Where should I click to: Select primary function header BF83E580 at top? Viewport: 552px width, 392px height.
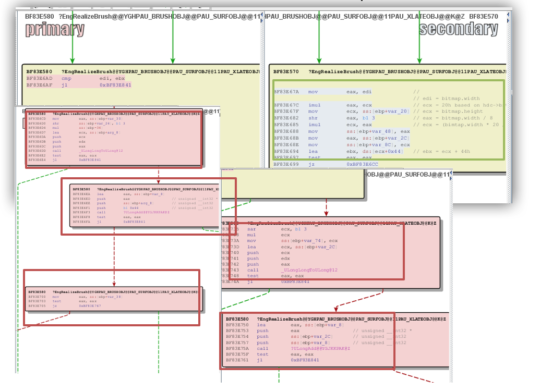(x=39, y=17)
